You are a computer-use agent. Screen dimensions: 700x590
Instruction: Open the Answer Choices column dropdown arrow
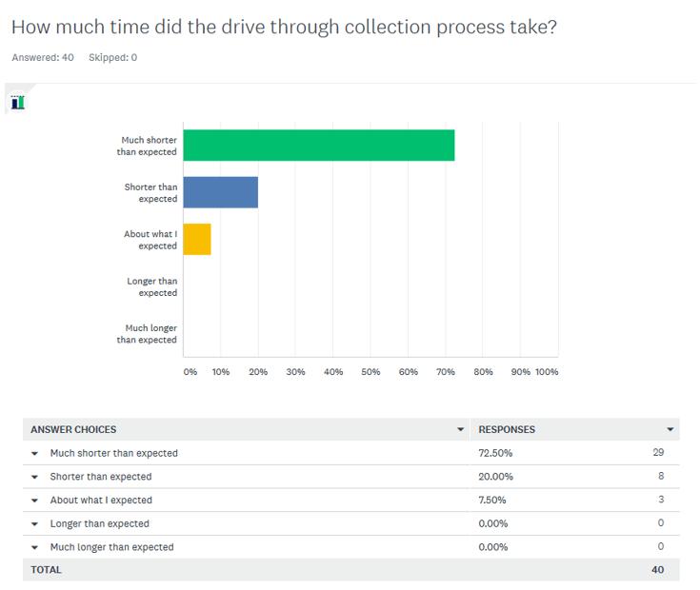click(461, 430)
